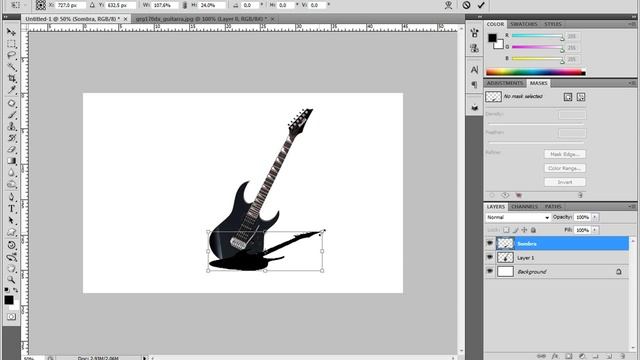The width and height of the screenshot is (640, 360).
Task: Hide Layer 1 visibility eye
Action: point(490,258)
